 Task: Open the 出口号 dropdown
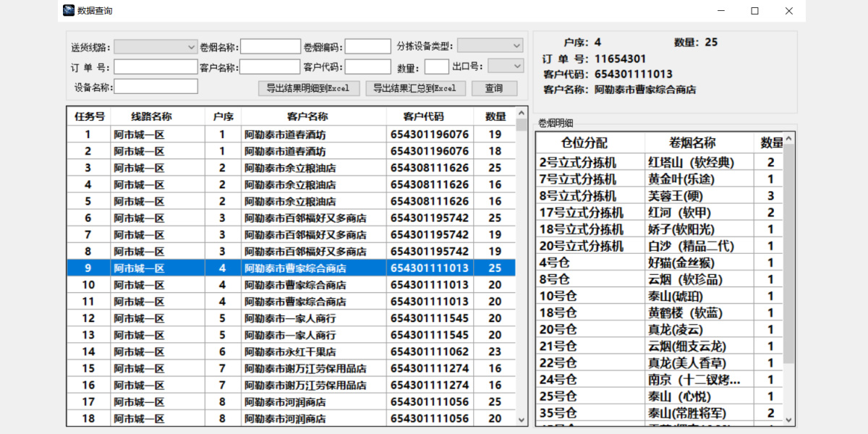506,67
